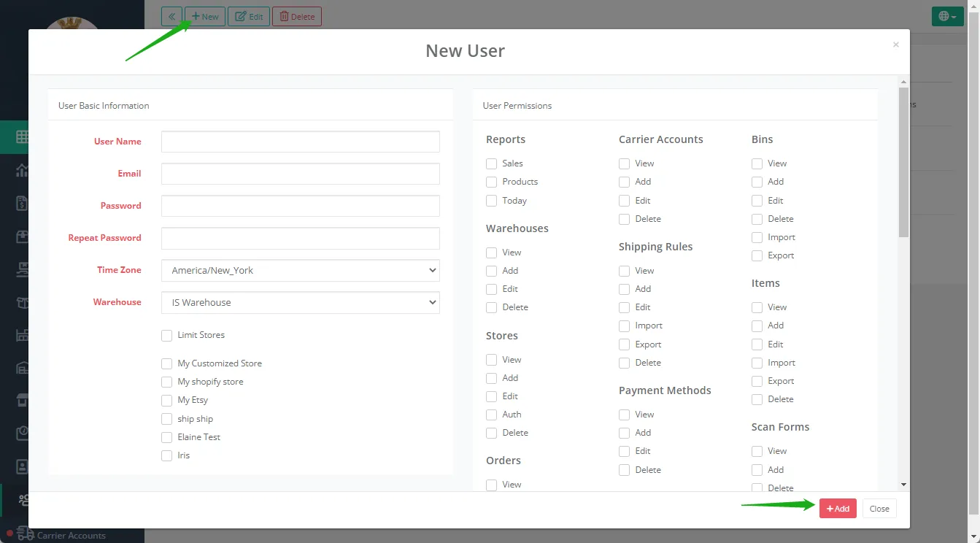Check Auth under Stores

click(x=492, y=415)
